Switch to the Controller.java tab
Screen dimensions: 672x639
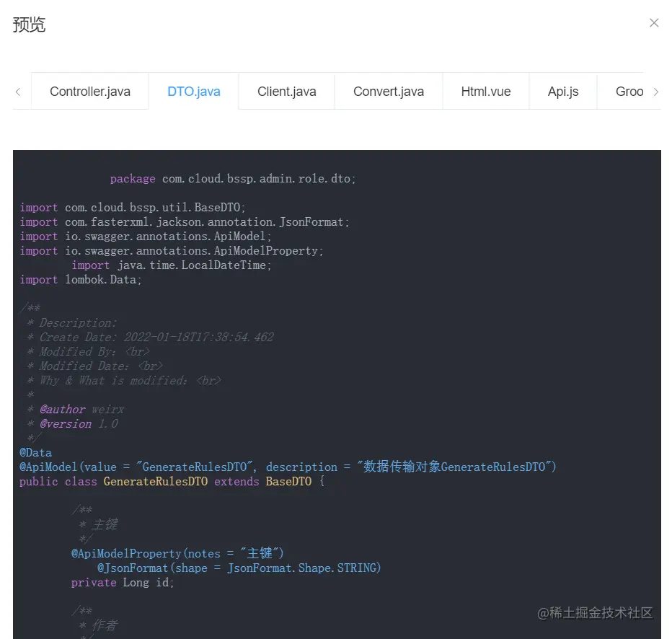coord(90,92)
